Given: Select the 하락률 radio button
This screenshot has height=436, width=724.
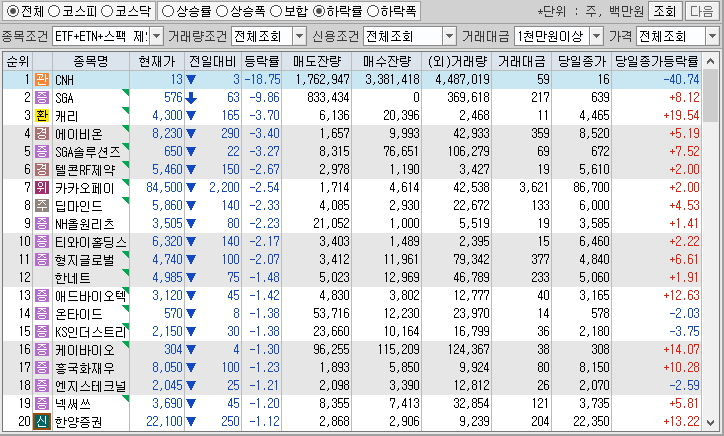Looking at the screenshot, I should [319, 11].
